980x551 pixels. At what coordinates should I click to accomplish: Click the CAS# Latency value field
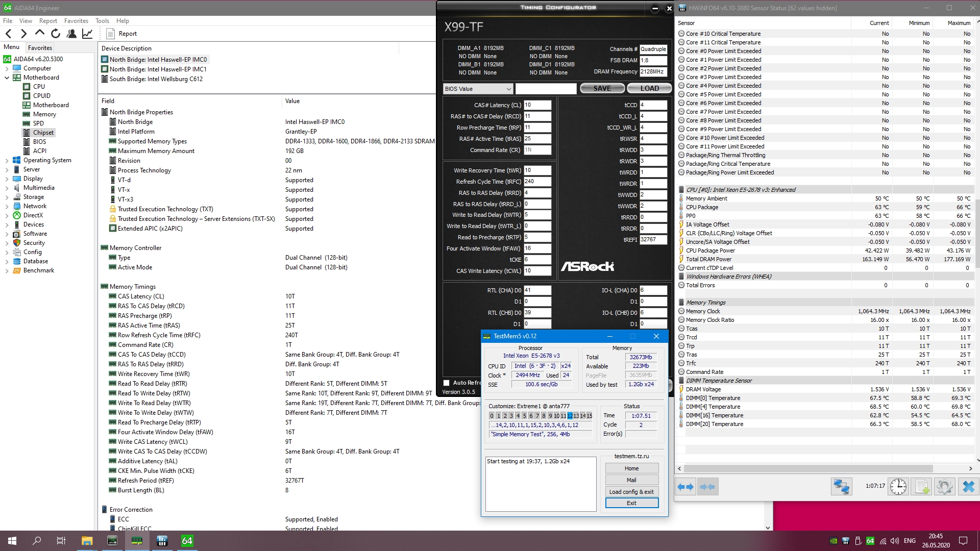(537, 105)
